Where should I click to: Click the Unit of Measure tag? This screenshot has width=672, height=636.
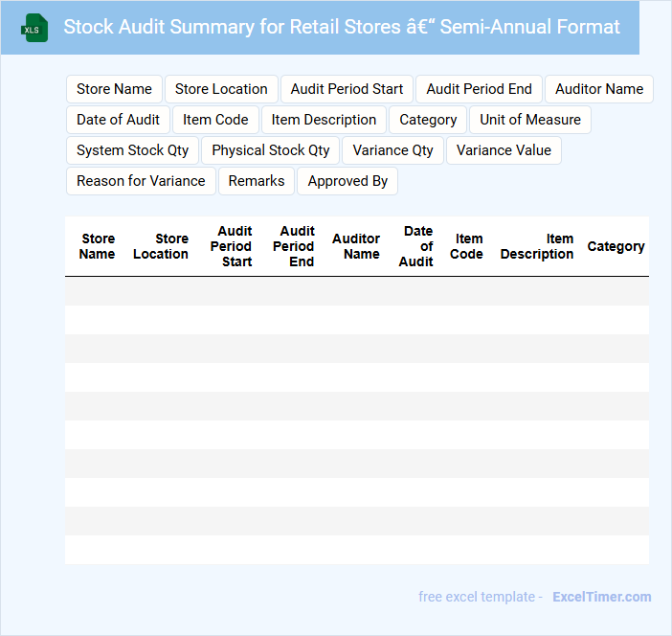529,120
